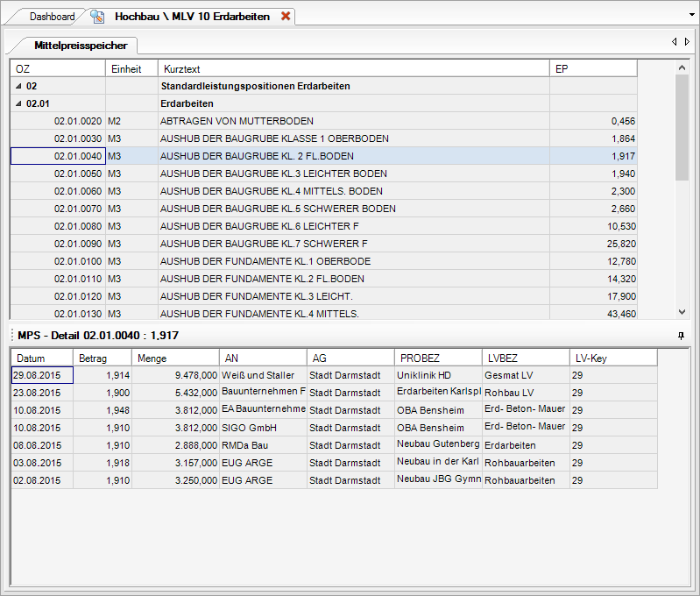The image size is (700, 596).
Task: Select row AUSHUB DER FUNDAMENTE KL.4 MITTELS.
Action: pyautogui.click(x=323, y=313)
